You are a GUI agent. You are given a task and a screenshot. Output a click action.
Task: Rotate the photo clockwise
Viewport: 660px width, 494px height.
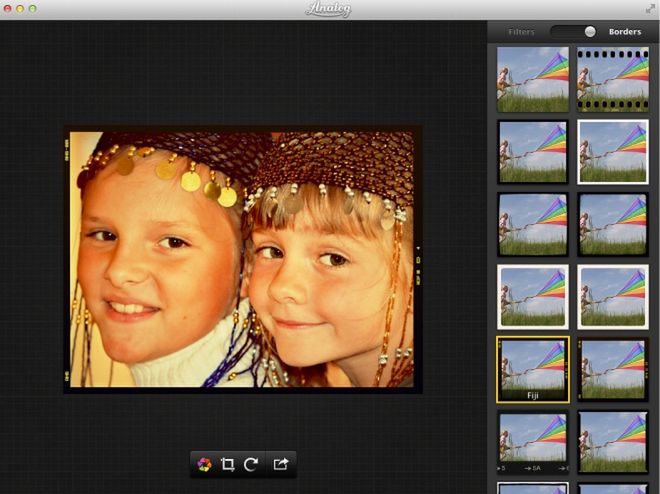click(251, 464)
